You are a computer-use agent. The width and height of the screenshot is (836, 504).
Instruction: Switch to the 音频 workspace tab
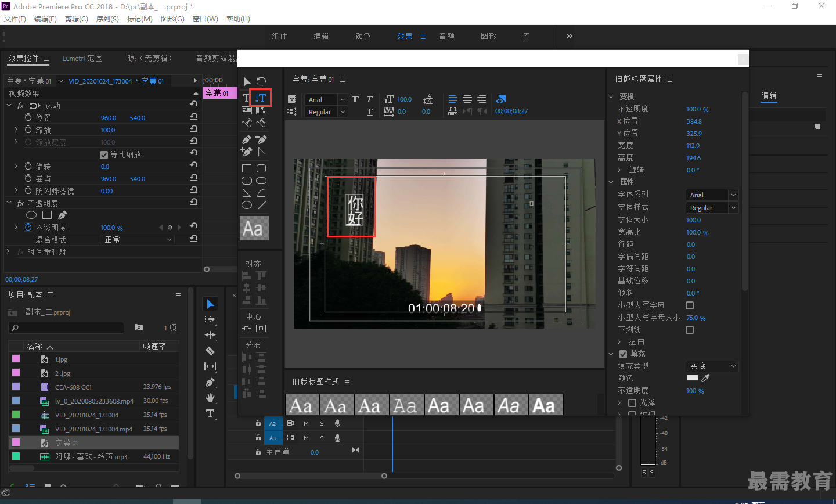(446, 36)
